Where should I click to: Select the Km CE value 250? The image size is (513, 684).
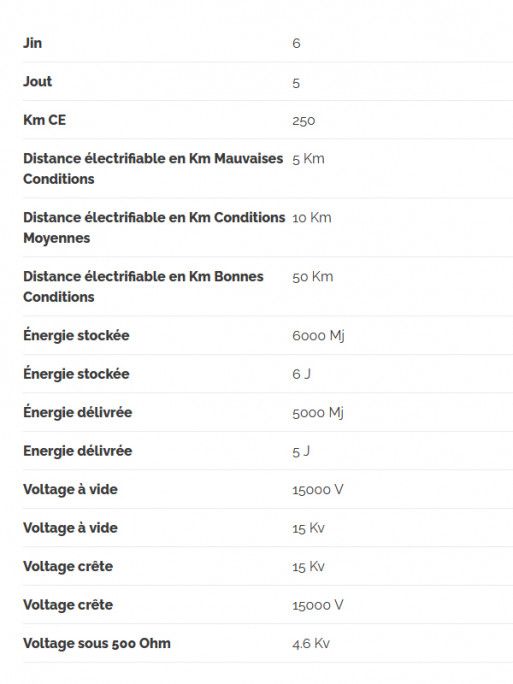click(x=304, y=120)
